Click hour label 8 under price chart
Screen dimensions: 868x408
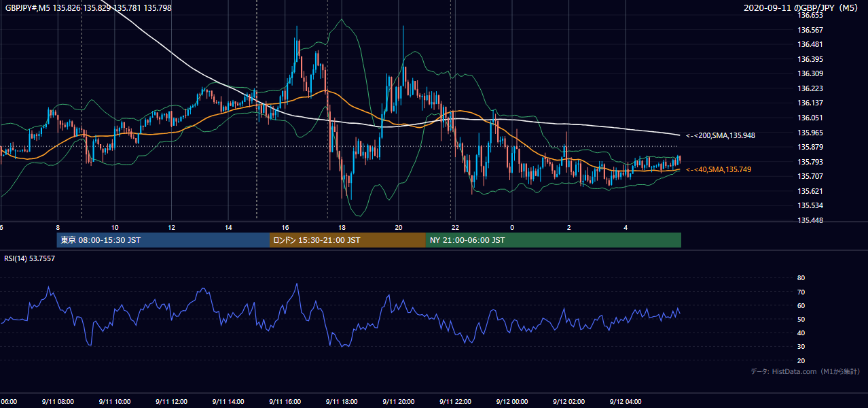58,228
